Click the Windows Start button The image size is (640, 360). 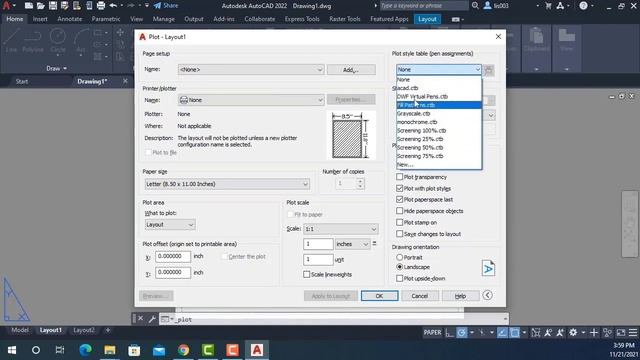[12, 350]
